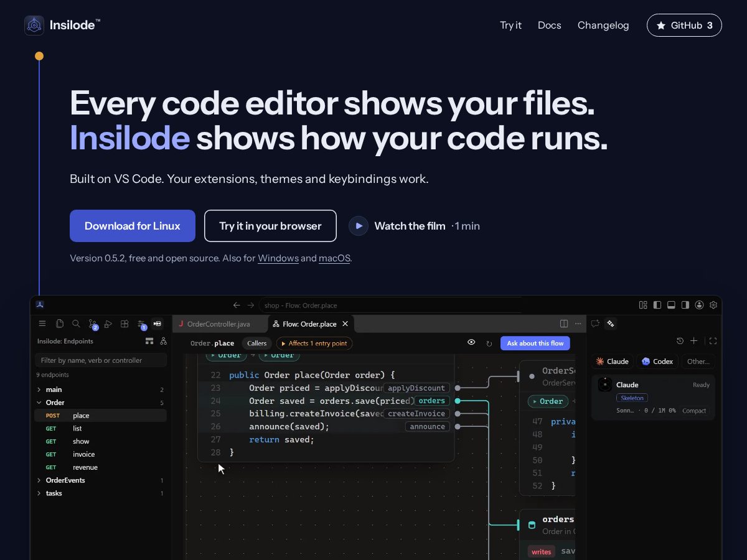
Task: Select the highlighted Insilode endpoints activity icon
Action: (157, 324)
